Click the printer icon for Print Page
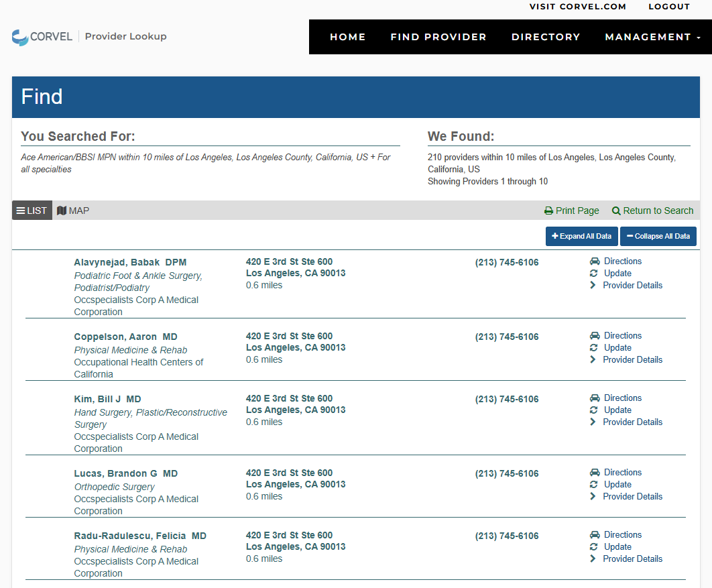 (x=548, y=211)
